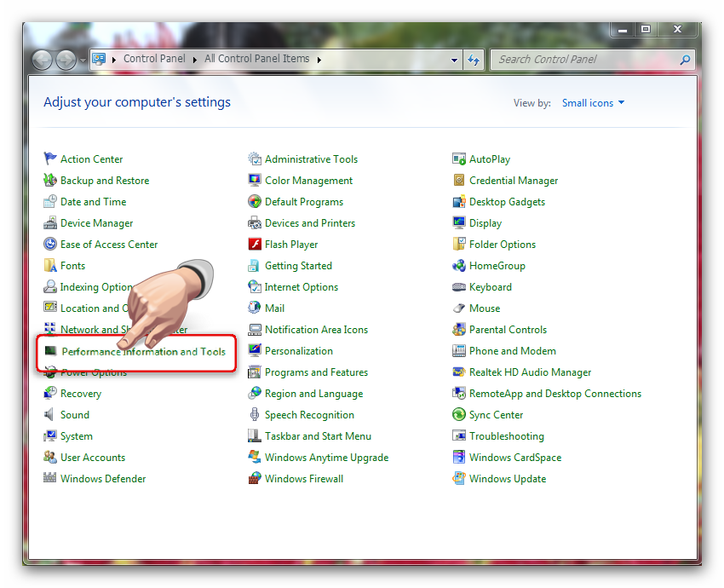The image size is (724, 588).
Task: Open the Region and Language link
Action: (314, 394)
